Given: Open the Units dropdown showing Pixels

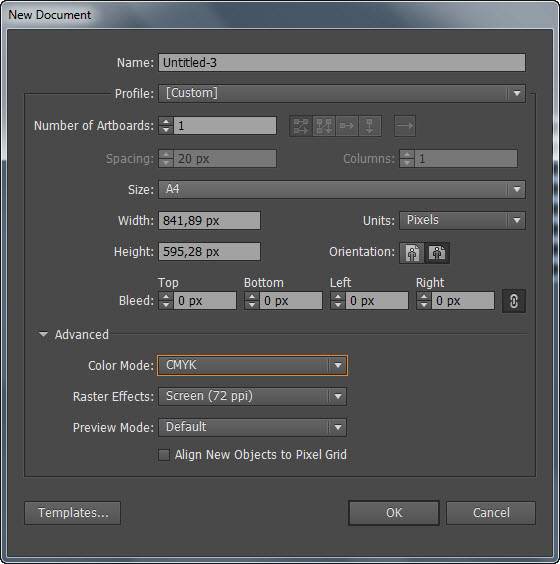Looking at the screenshot, I should 462,220.
